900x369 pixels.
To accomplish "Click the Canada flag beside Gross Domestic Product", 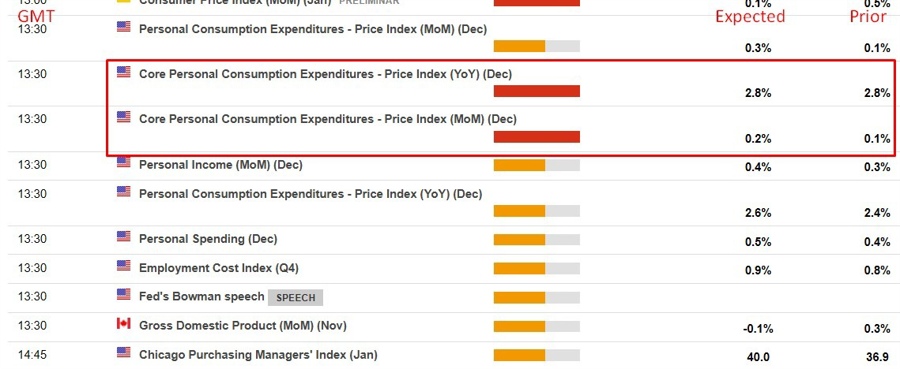I will tap(123, 324).
